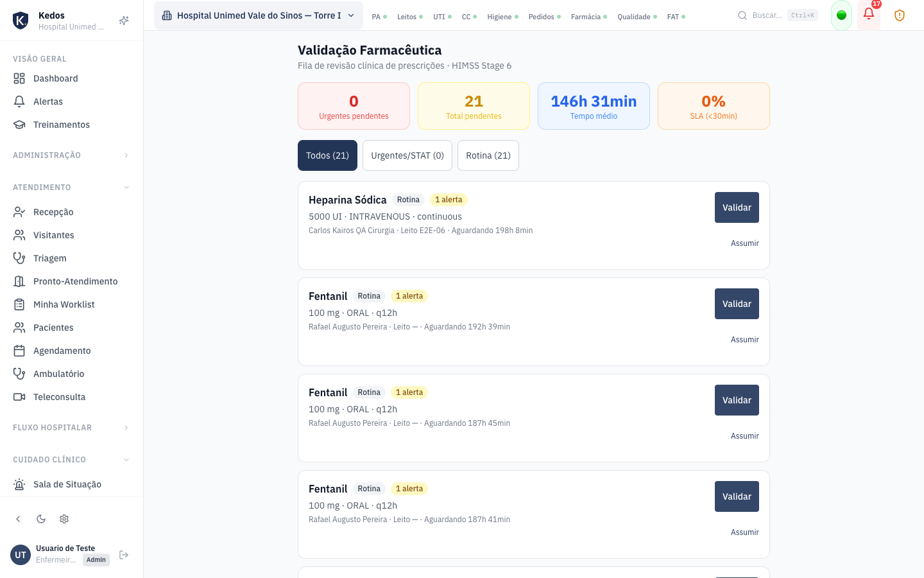Image resolution: width=924 pixels, height=578 pixels.
Task: Click the Tempo médio card
Action: (x=594, y=106)
